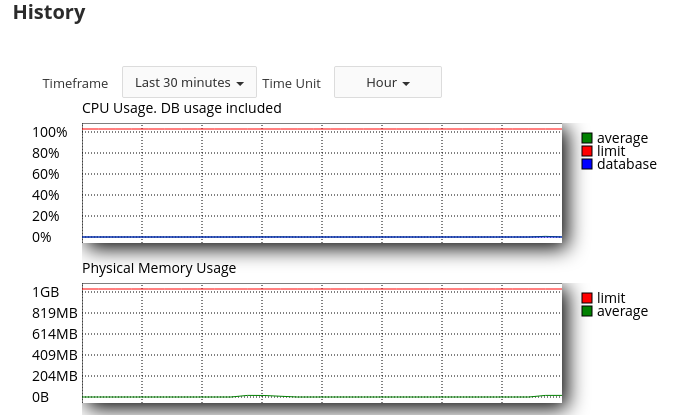
Task: Click the green average line on Memory chart
Action: (322, 397)
